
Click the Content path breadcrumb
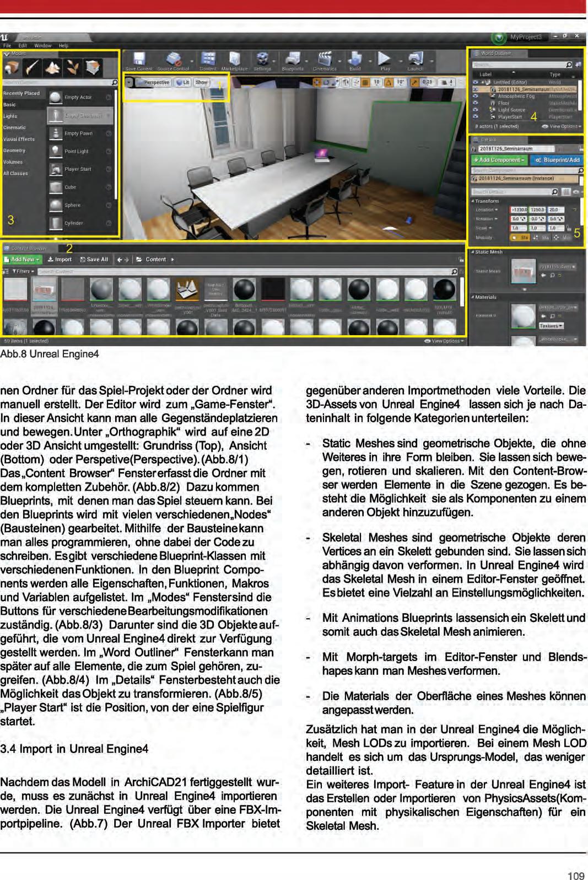(155, 259)
